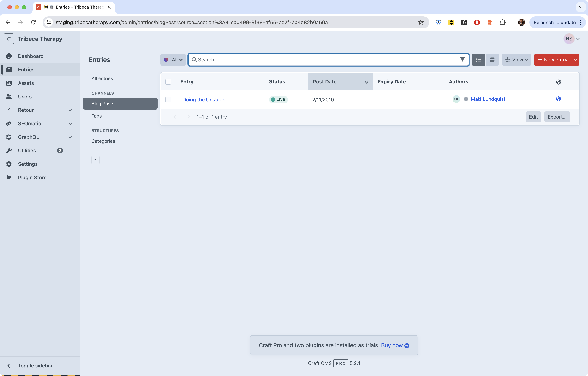Select Blog Posts channel

pos(120,103)
